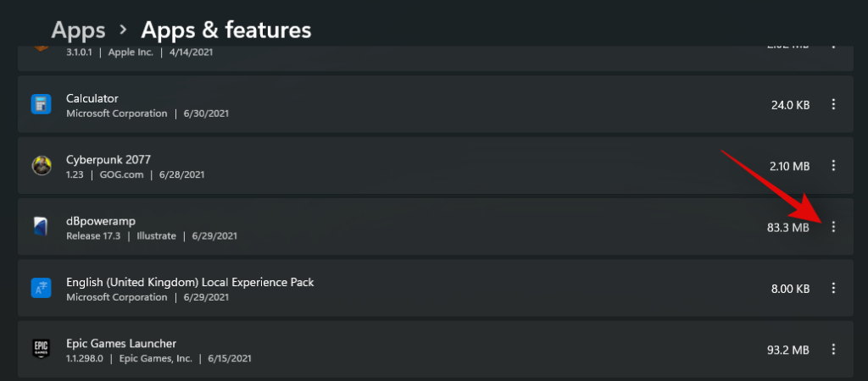
Task: Show more options for English Local Experience Pack
Action: (x=833, y=289)
